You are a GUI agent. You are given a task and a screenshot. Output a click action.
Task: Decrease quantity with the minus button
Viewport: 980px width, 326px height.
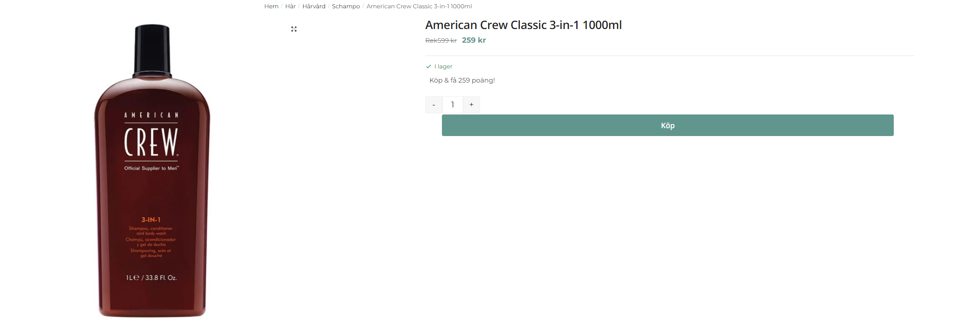[x=434, y=105]
